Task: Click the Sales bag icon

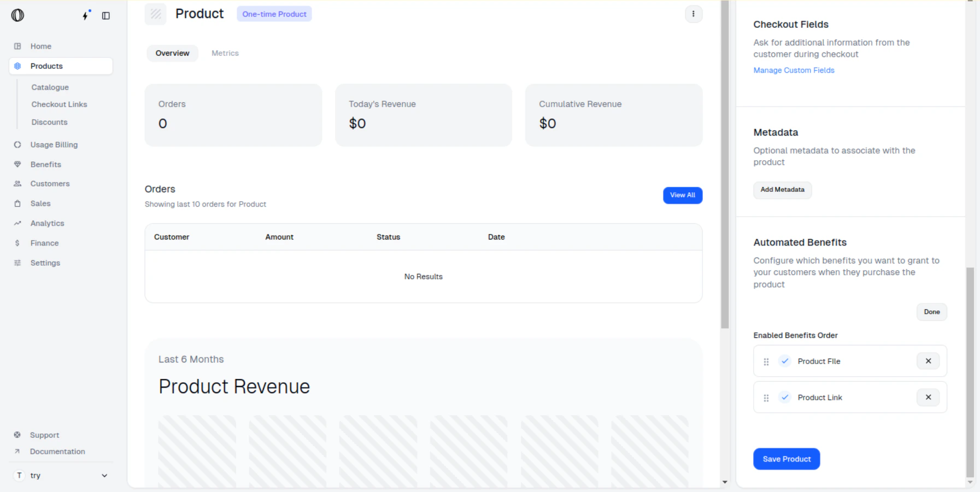Action: [17, 203]
